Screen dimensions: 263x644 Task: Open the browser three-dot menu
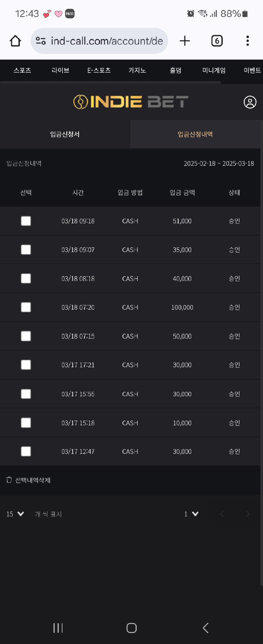pos(248,41)
